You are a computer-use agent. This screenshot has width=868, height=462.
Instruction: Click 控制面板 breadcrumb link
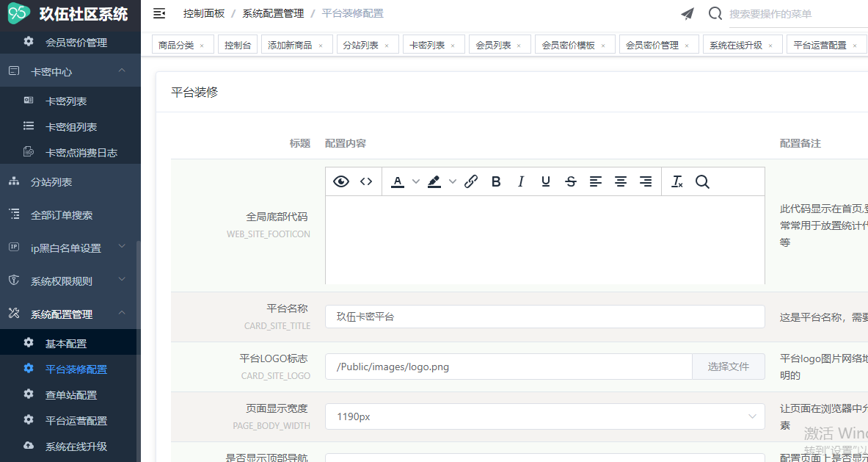(204, 13)
